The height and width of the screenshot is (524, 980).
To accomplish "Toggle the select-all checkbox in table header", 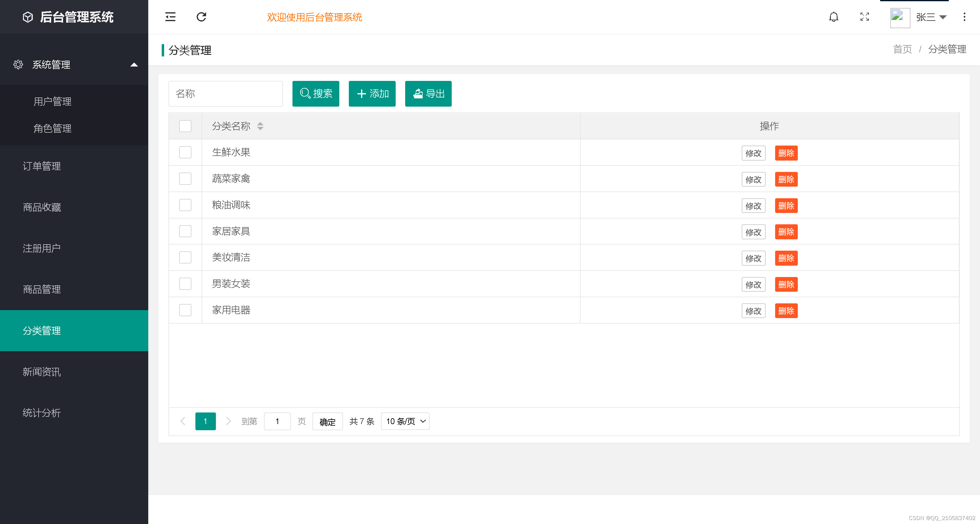I will pos(185,126).
